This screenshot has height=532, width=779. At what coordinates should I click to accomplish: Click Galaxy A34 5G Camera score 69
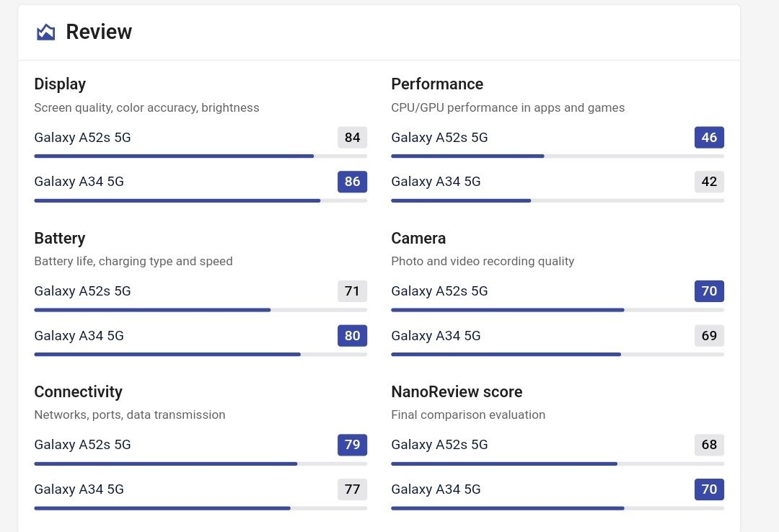click(x=709, y=336)
